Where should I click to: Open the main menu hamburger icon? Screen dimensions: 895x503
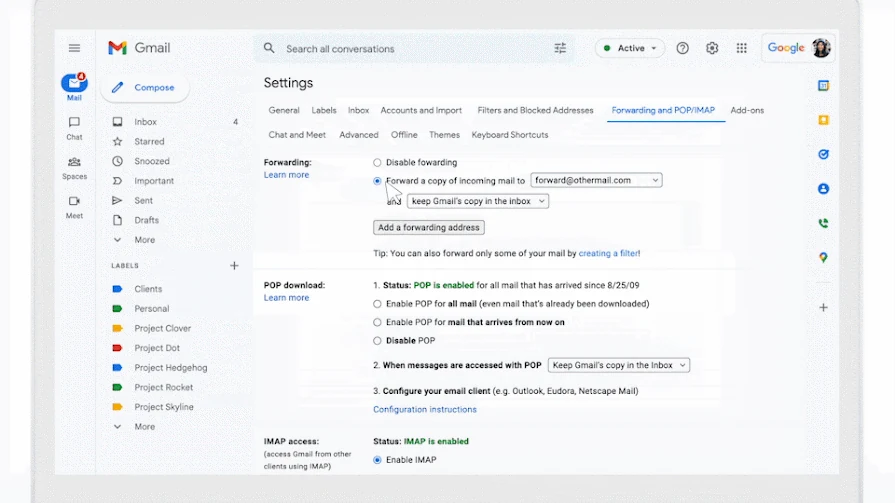[74, 48]
